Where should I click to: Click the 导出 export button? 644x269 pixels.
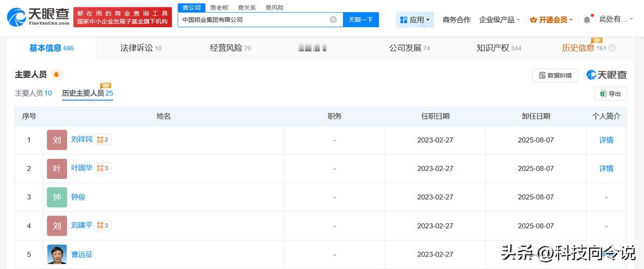(x=610, y=94)
